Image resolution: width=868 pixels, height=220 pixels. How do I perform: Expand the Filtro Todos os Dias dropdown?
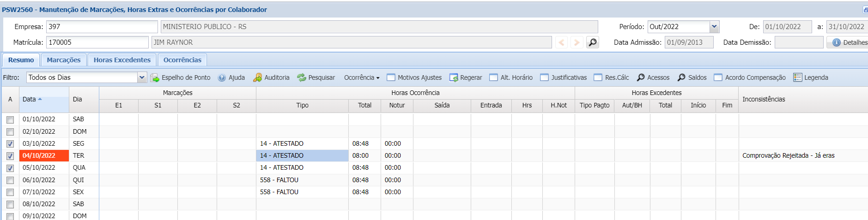tap(142, 77)
